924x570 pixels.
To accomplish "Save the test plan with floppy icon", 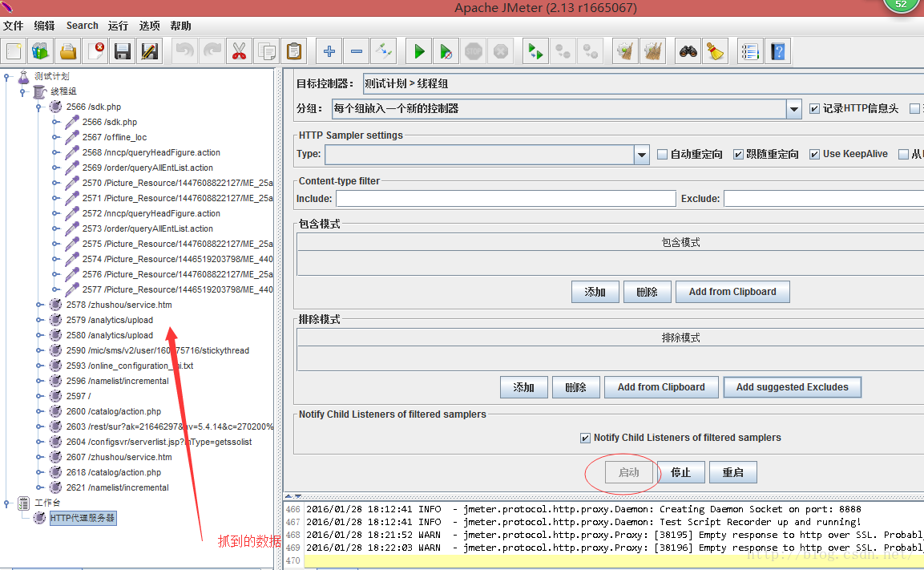I will pyautogui.click(x=123, y=52).
